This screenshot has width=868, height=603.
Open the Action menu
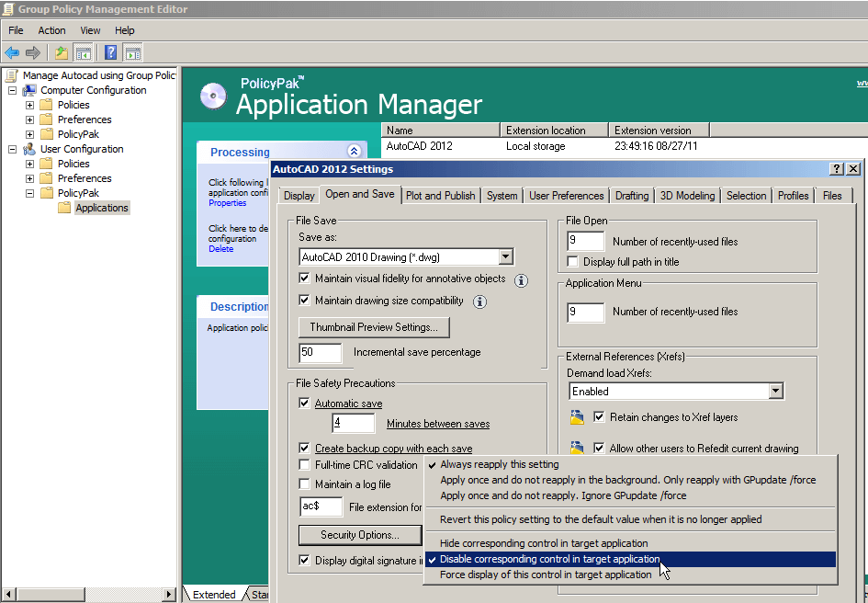51,30
